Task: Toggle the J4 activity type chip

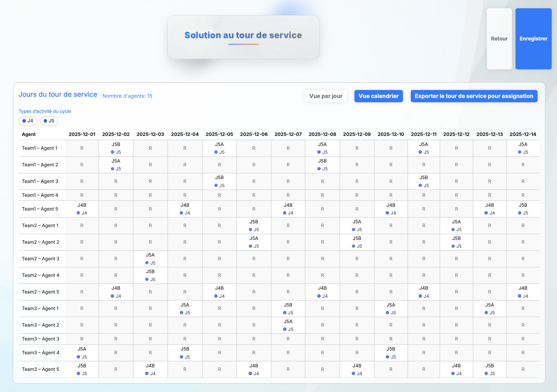Action: [28, 121]
